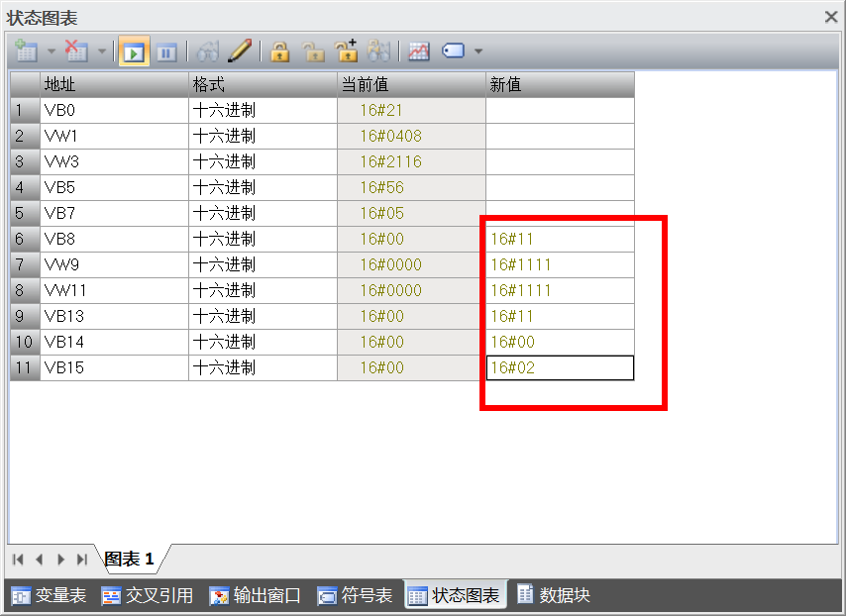The height and width of the screenshot is (616, 846).
Task: Click the write all pencil icon
Action: [240, 51]
